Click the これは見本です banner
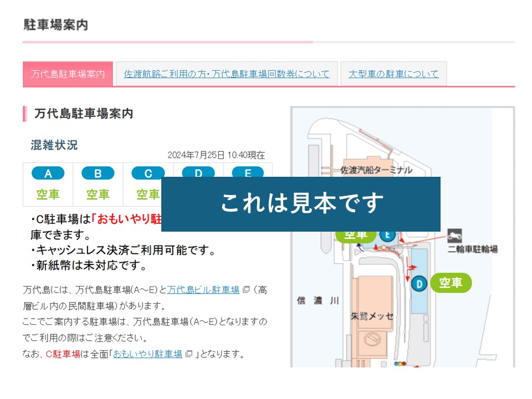532x399 pixels. tap(301, 204)
